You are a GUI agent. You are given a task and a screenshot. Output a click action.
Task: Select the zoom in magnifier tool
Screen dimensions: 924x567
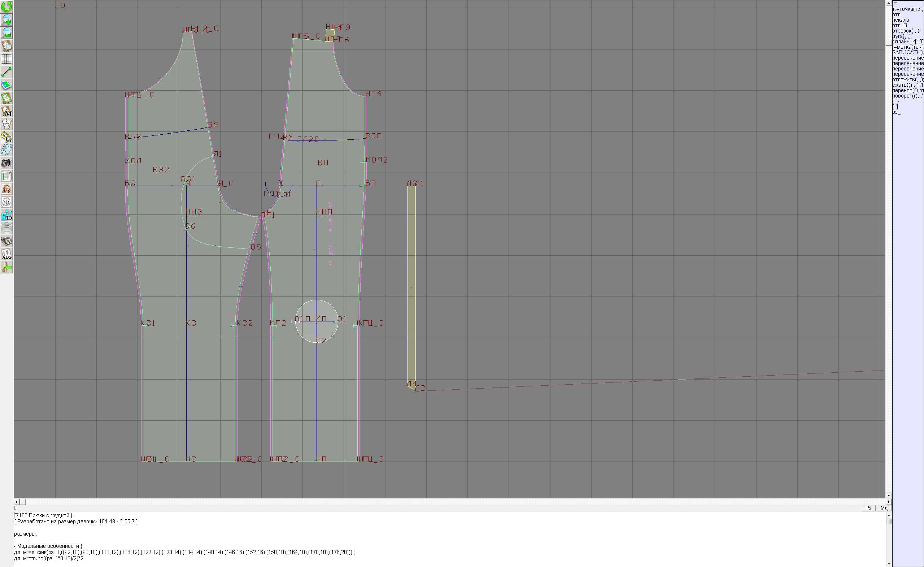point(7,20)
